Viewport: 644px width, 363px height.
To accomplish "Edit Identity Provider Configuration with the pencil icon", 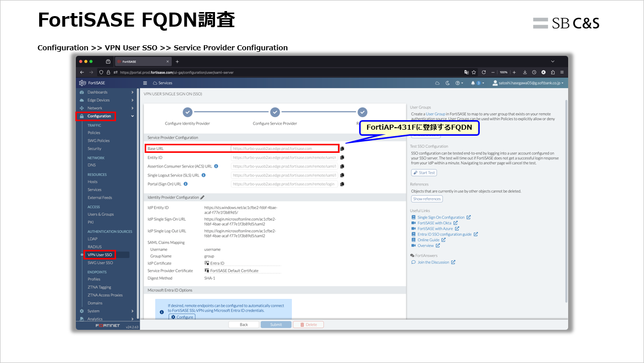I will tap(202, 198).
